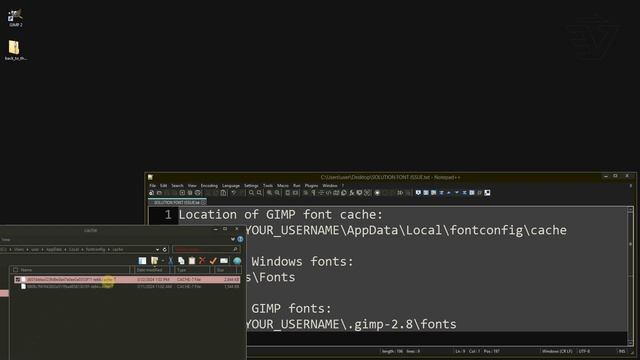This screenshot has height=360, width=640.
Task: Toggle the Indent Guide toolbar icon
Action: [x=321, y=193]
